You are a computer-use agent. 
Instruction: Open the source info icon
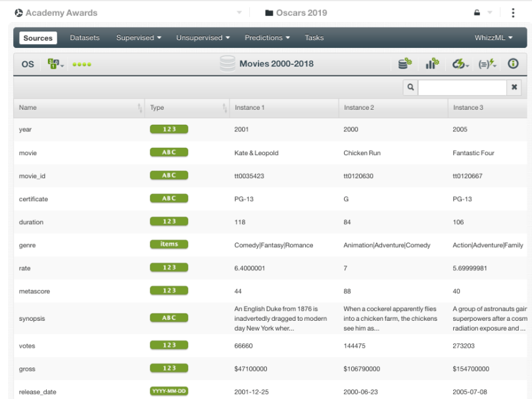513,64
